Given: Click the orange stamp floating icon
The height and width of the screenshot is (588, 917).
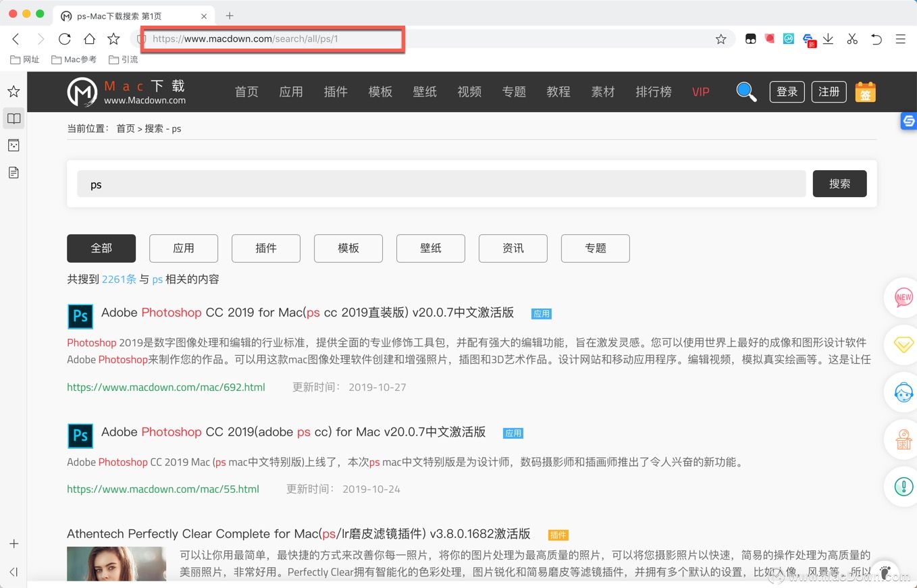Looking at the screenshot, I should (x=903, y=439).
